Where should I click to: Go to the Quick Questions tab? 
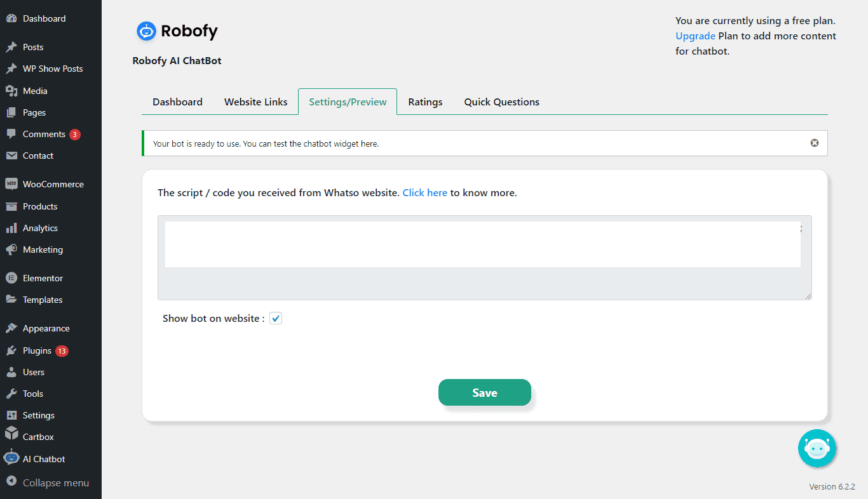coord(502,102)
